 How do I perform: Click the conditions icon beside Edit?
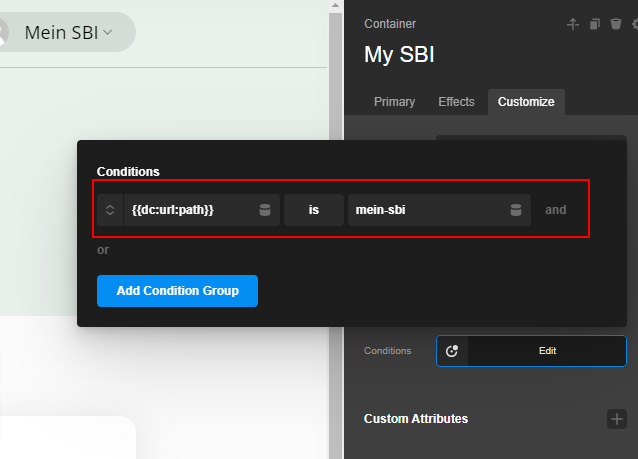(452, 351)
